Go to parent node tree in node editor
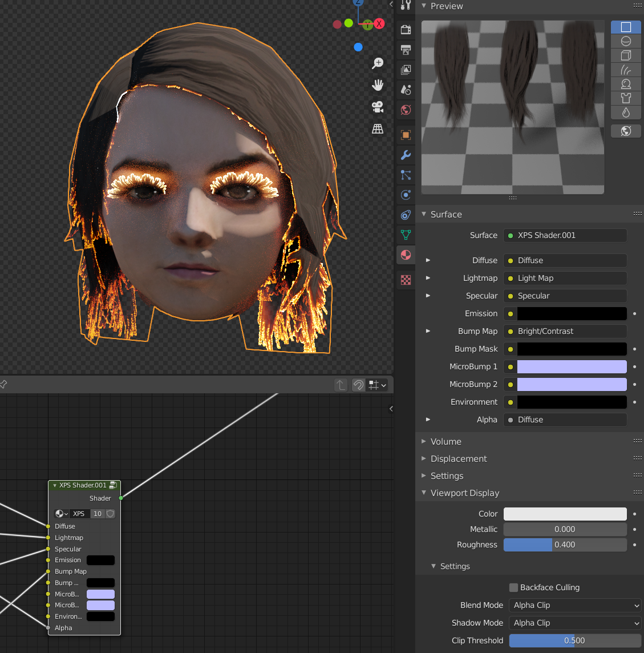Screen dimensions: 644x653 pos(341,385)
